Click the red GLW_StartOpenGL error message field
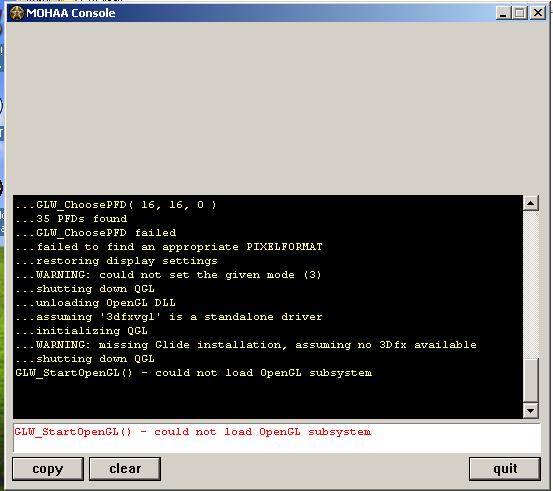 (x=277, y=438)
